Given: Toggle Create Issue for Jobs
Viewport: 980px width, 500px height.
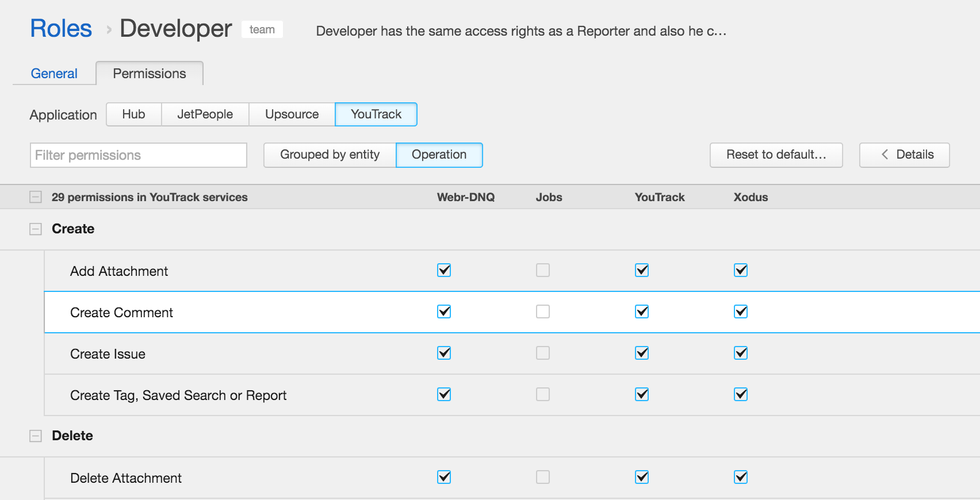Looking at the screenshot, I should pos(543,353).
